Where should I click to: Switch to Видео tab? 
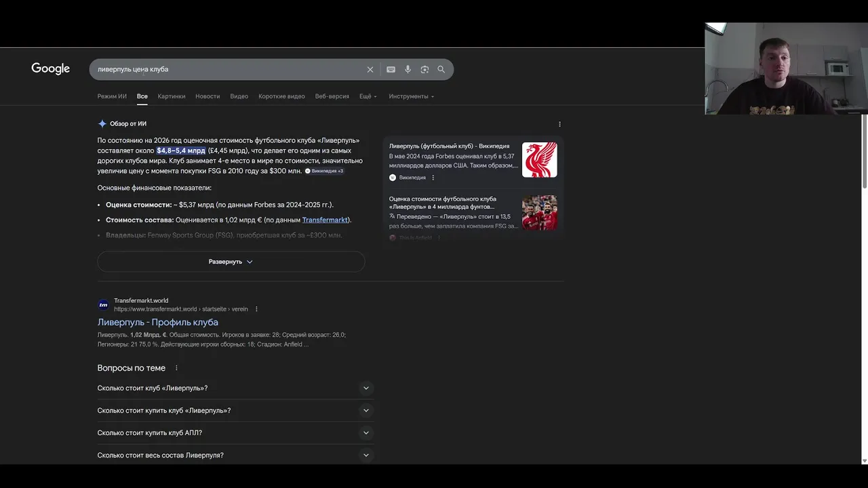tap(239, 96)
